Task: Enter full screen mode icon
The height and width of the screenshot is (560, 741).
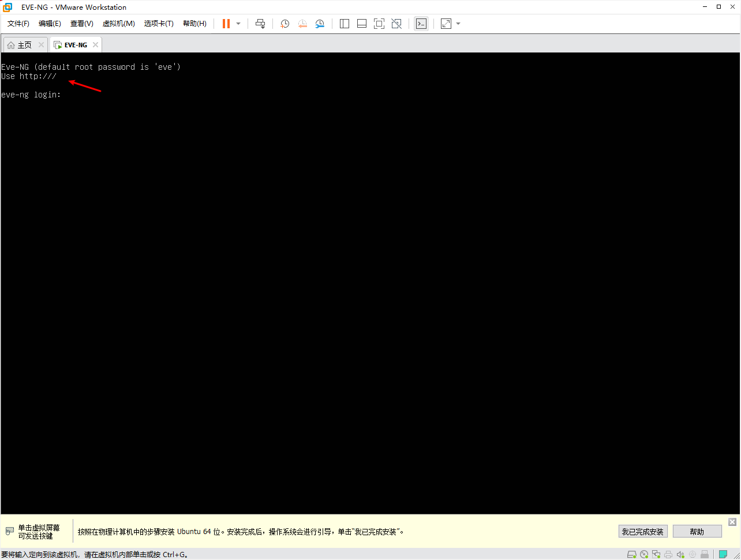Action: tap(379, 24)
